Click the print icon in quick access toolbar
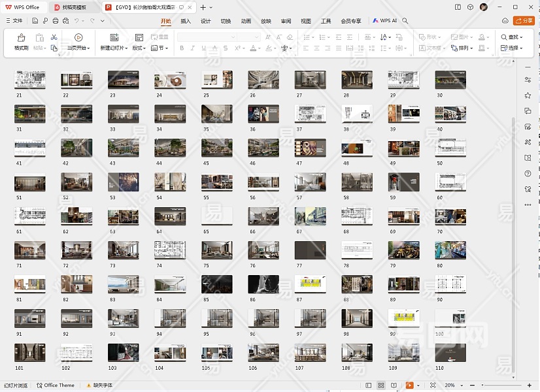The height and width of the screenshot is (392, 540). coord(56,21)
